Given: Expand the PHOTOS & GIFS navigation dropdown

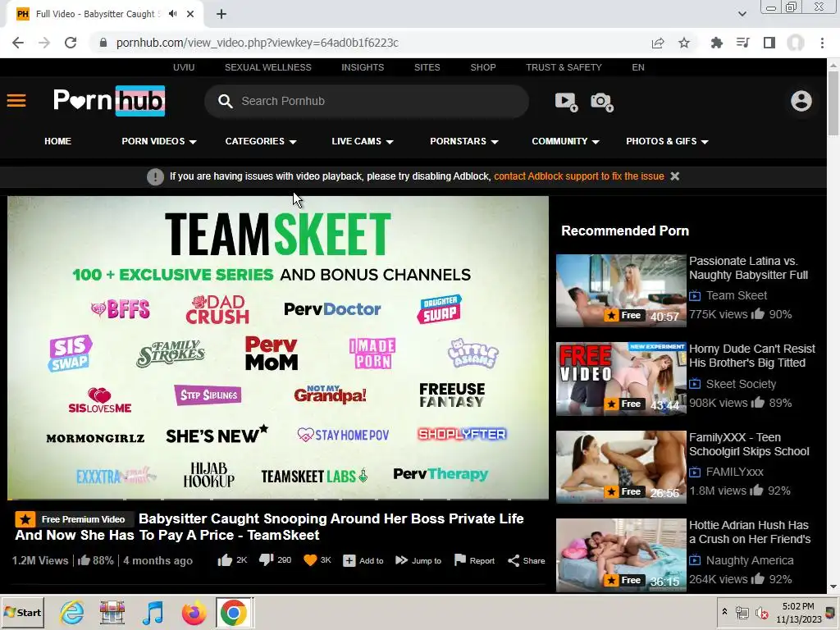Looking at the screenshot, I should [667, 141].
